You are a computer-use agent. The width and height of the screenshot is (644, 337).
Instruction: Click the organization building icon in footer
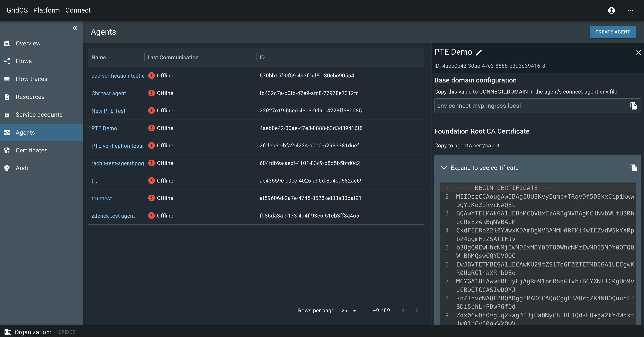tap(8, 332)
